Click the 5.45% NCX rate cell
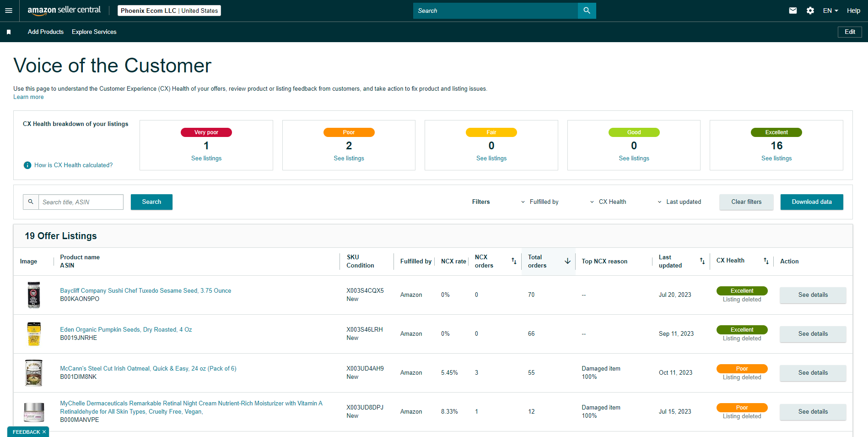The width and height of the screenshot is (868, 437). click(449, 373)
